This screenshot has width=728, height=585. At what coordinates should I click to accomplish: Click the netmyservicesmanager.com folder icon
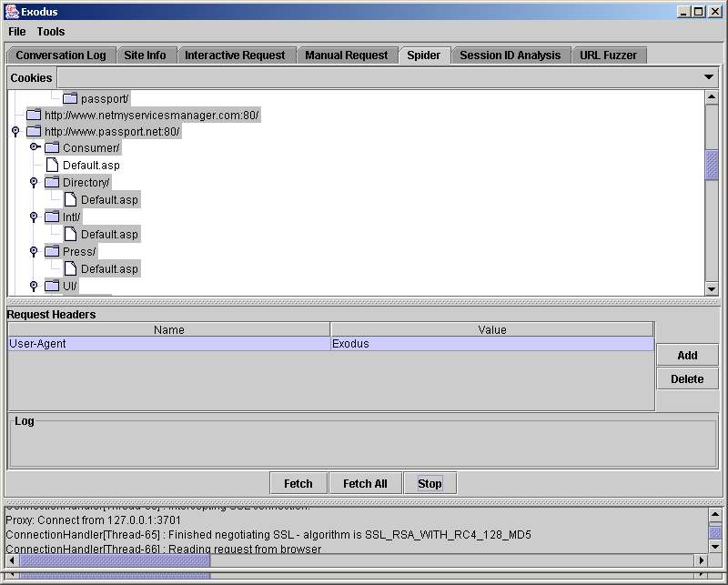(34, 115)
